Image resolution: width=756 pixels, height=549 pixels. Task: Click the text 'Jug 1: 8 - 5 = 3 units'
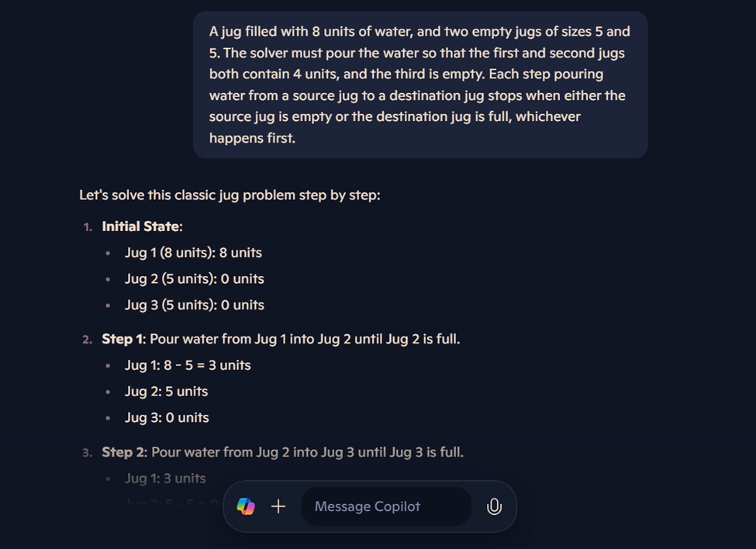[x=187, y=364]
